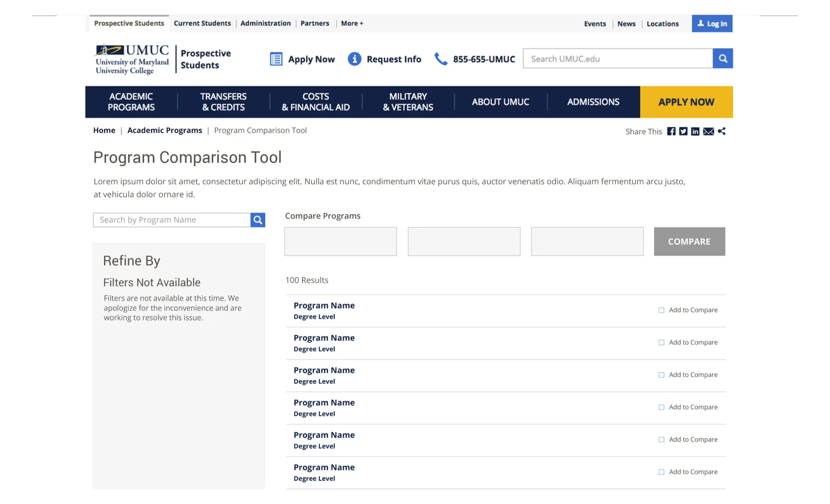Screen dimensions: 830x504
Task: Click the first empty compare slot
Action: (341, 242)
